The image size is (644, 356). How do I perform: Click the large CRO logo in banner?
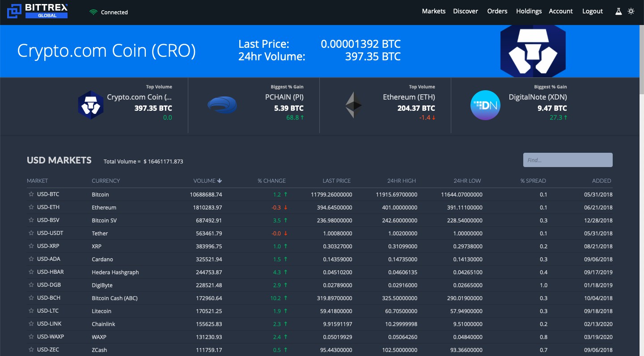pyautogui.click(x=533, y=51)
